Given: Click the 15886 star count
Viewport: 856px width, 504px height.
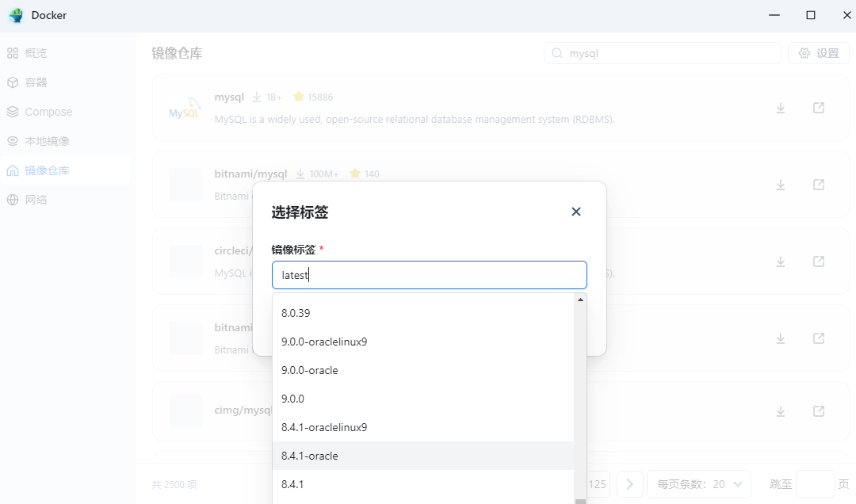Looking at the screenshot, I should [320, 97].
